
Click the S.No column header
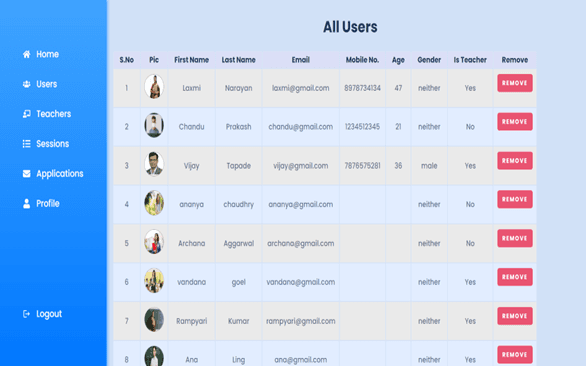(126, 60)
